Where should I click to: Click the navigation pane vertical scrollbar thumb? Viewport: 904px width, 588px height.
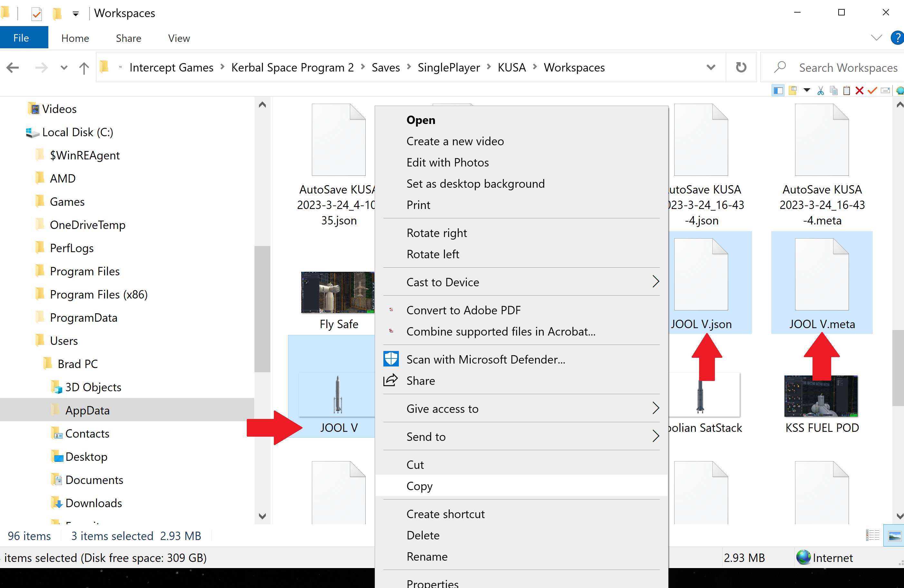[262, 308]
